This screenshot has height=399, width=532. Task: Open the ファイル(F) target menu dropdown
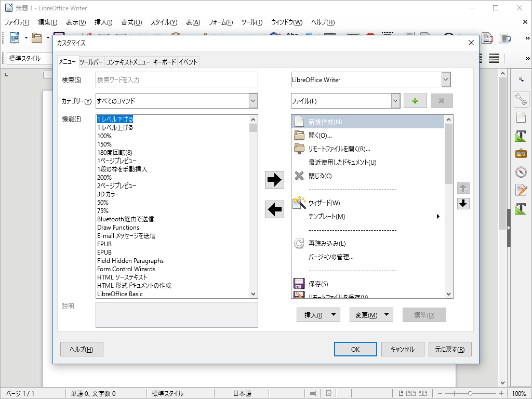(395, 101)
